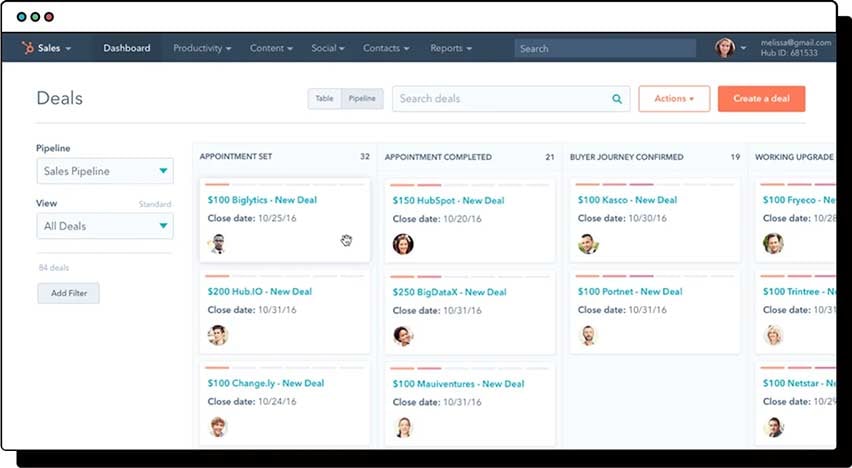Click the Portnet deal owner avatar
Screen dimensions: 852x468
[x=588, y=335]
